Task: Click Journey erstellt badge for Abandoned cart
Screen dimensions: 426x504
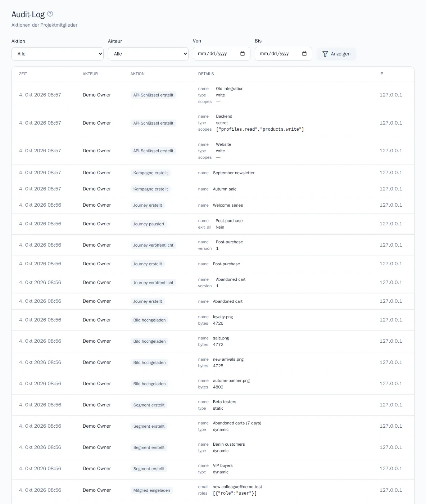Action: tap(148, 301)
